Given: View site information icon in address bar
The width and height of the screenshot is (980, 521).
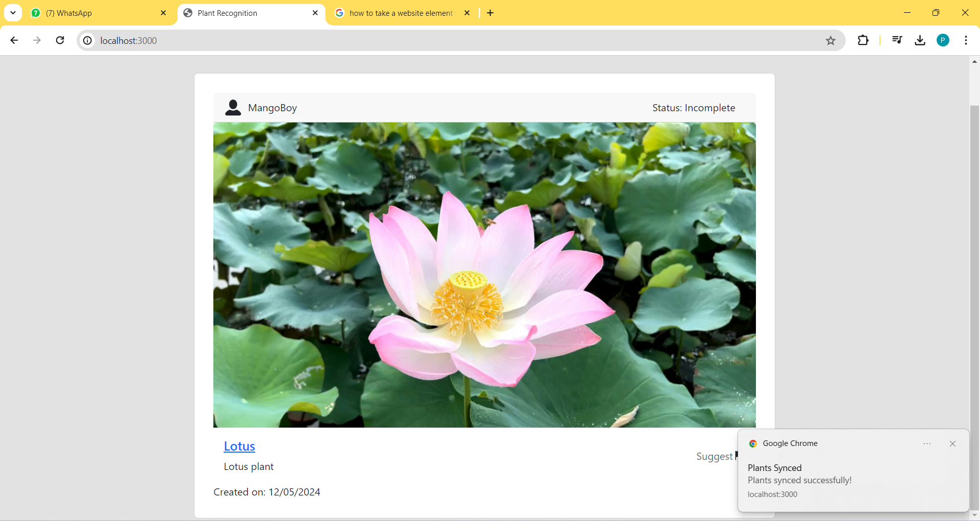Looking at the screenshot, I should point(88,40).
